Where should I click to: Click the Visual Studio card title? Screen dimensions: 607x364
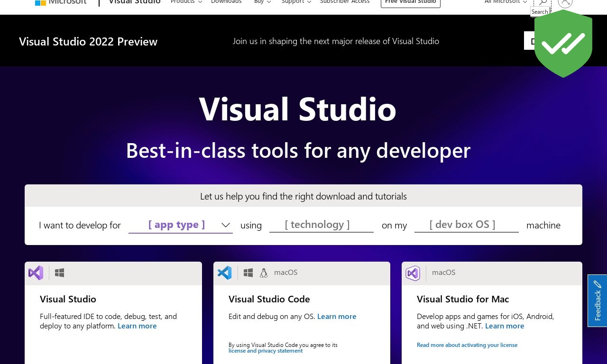[68, 299]
